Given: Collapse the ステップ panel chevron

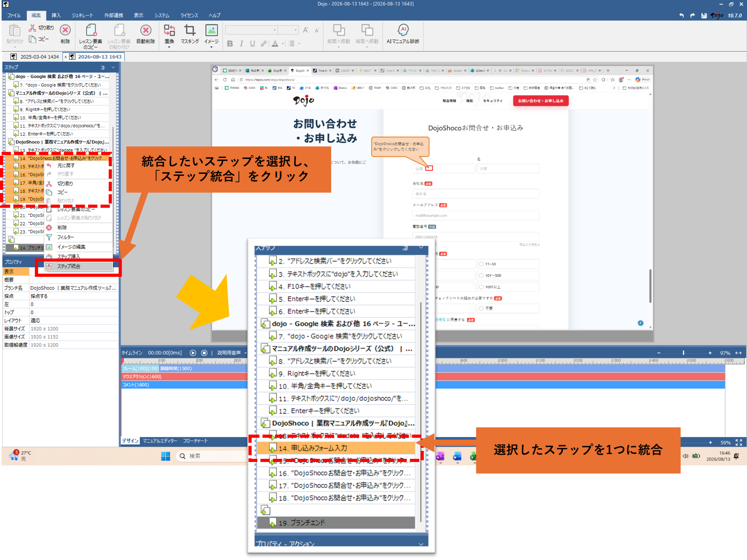Looking at the screenshot, I should coord(114,67).
